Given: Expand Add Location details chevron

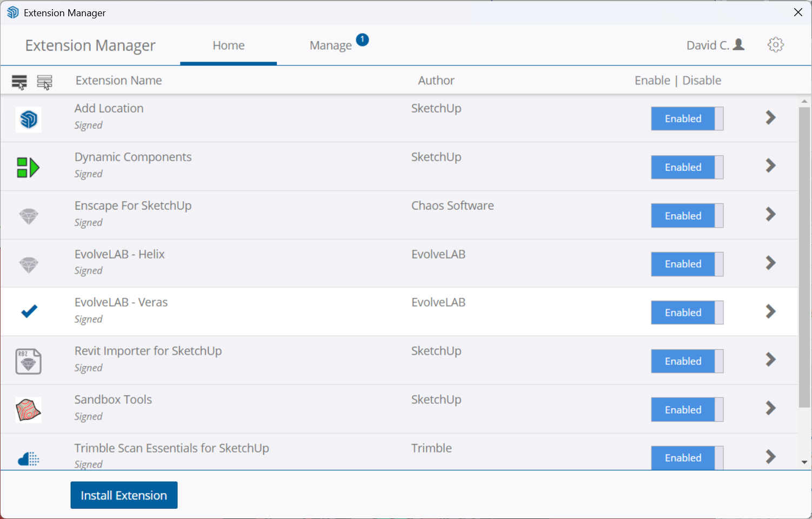Looking at the screenshot, I should (771, 117).
